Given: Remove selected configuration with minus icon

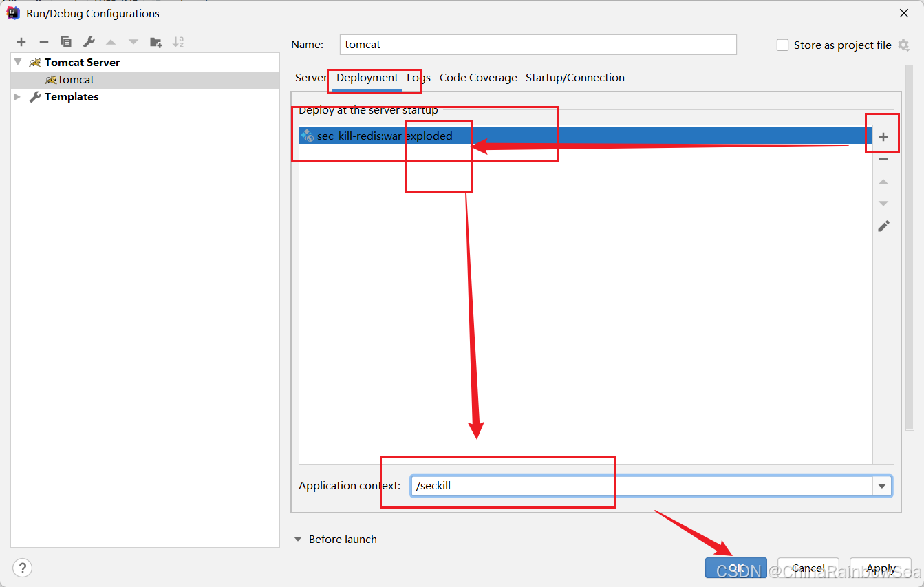Looking at the screenshot, I should 43,42.
